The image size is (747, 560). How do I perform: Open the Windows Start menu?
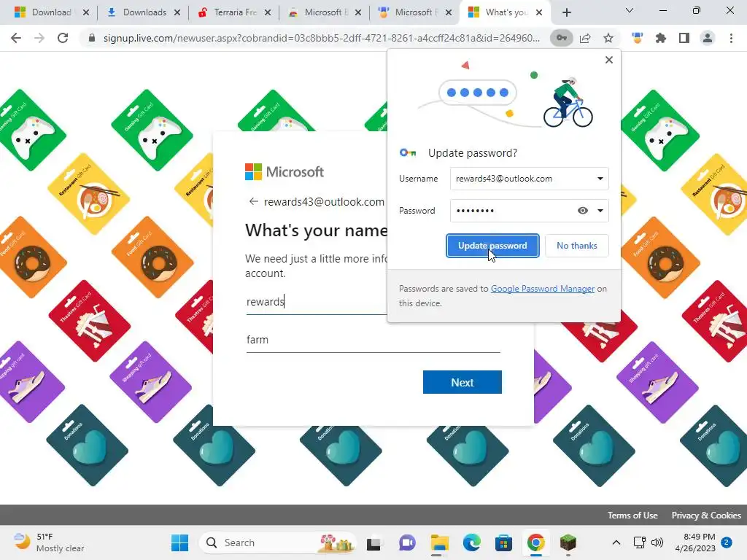(179, 542)
